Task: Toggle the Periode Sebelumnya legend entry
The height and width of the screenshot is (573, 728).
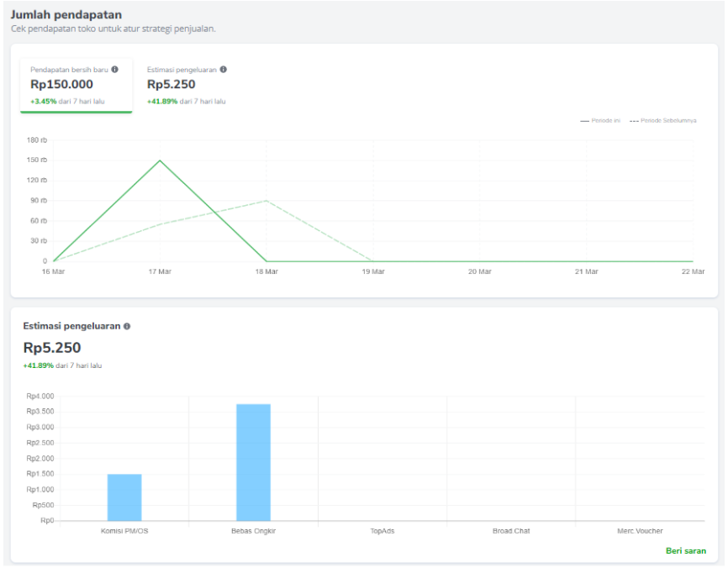Action: 663,121
